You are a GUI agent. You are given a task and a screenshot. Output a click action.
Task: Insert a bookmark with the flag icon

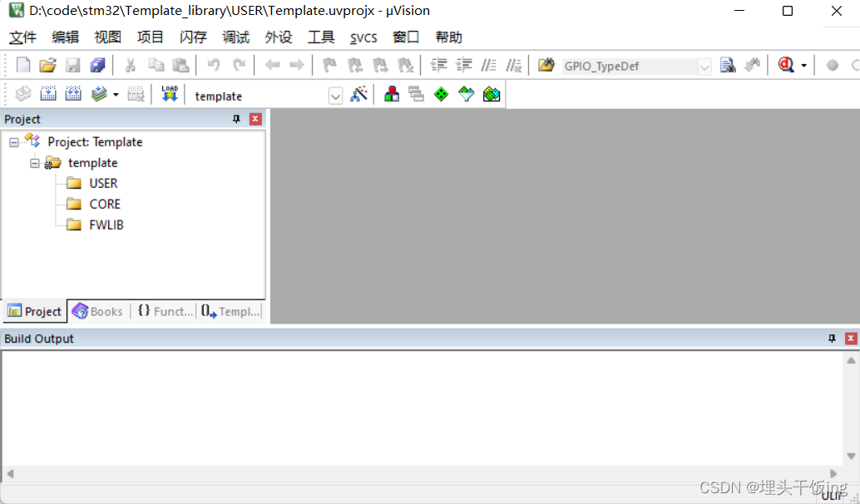329,65
